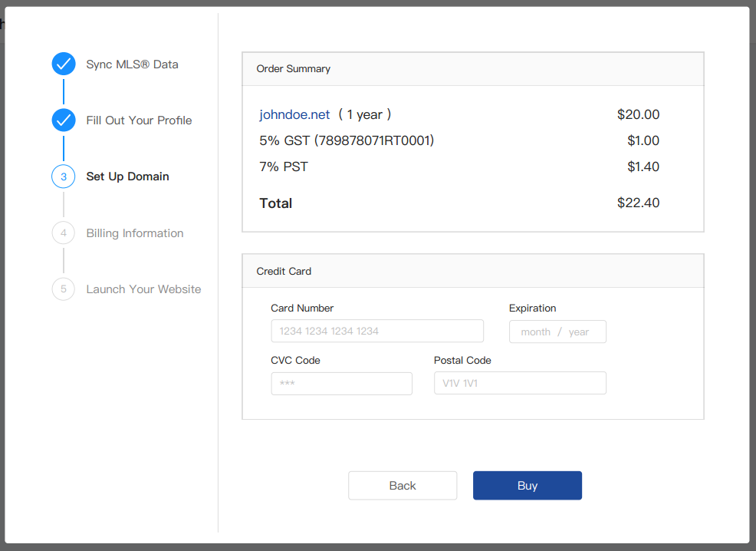The height and width of the screenshot is (551, 756).
Task: Open the johndoe.net domain link
Action: [x=294, y=114]
